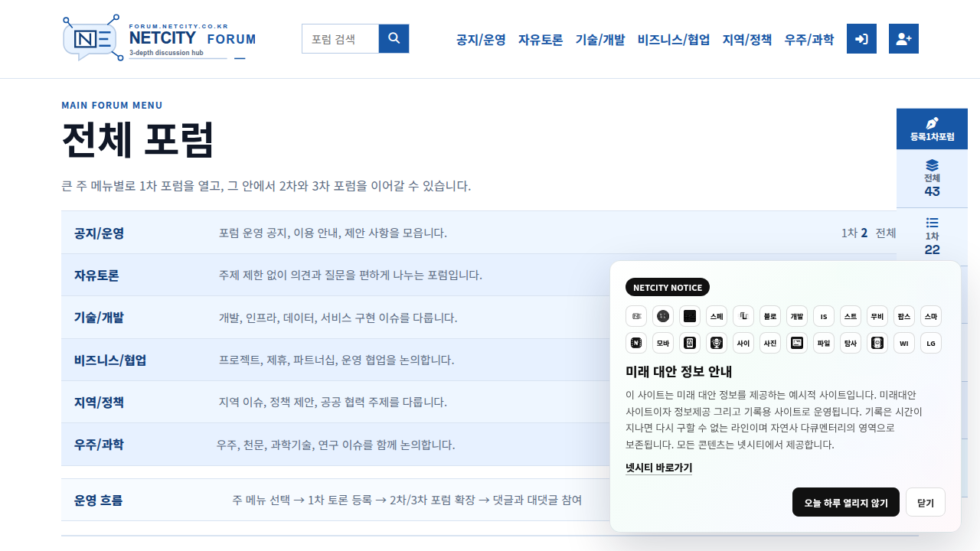Screen dimensions: 980x551
Task: Click the 무비 chip in notice
Action: coord(877,316)
